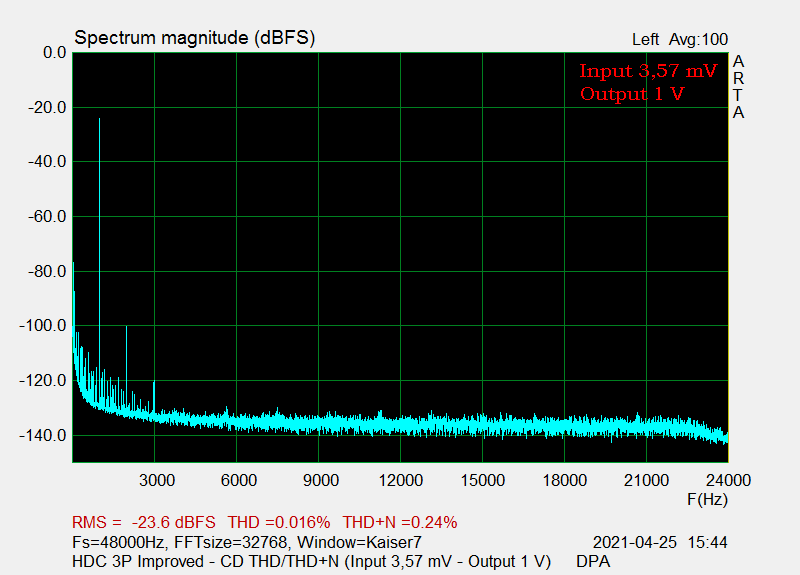Click the -60.0 axis label
This screenshot has height=575, width=800.
pos(47,216)
